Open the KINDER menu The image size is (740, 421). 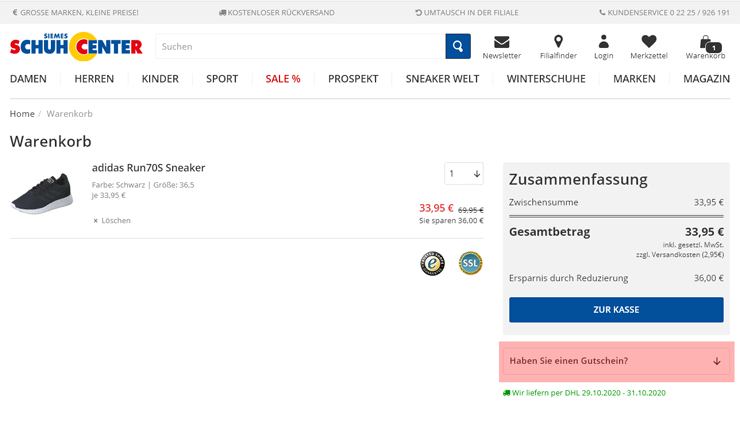pyautogui.click(x=160, y=79)
